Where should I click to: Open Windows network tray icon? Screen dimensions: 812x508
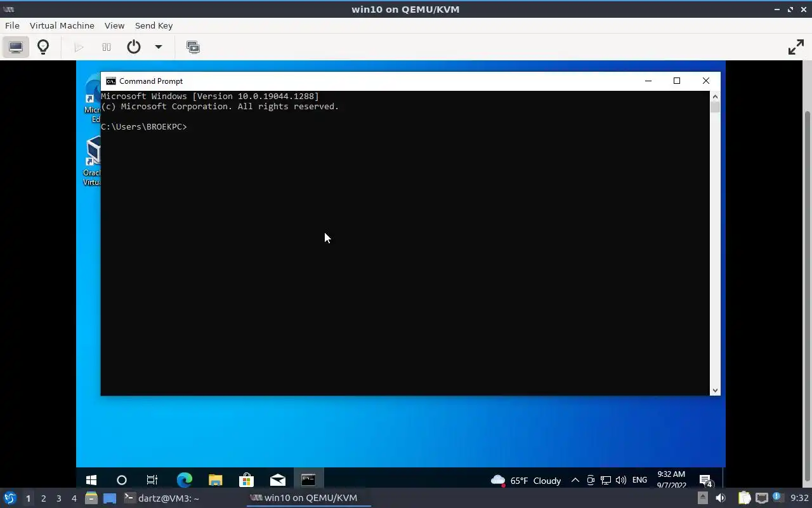point(606,480)
